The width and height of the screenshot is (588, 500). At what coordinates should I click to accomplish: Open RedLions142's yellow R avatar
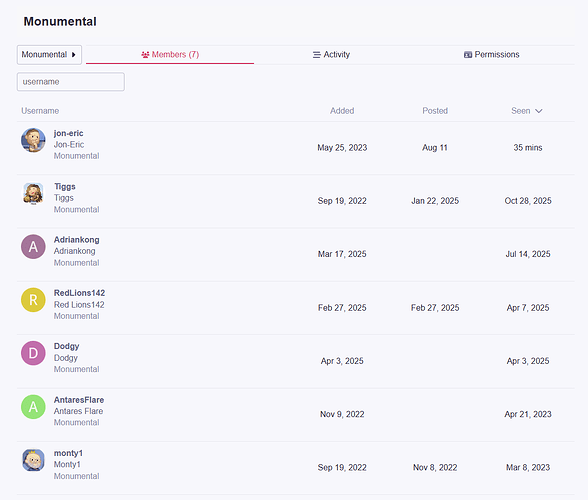33,300
